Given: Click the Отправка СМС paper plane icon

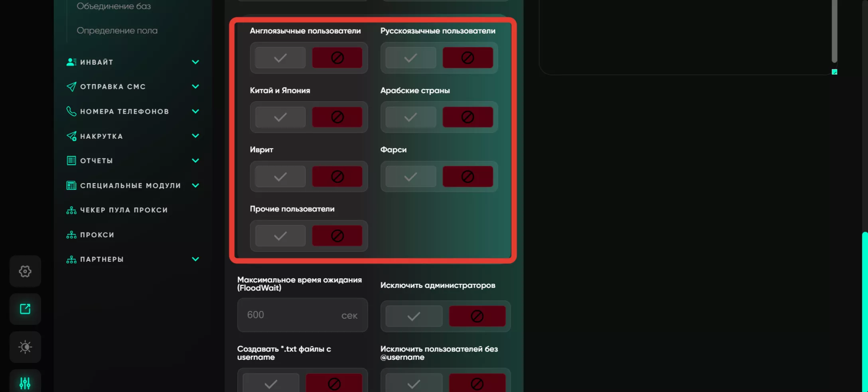Looking at the screenshot, I should 71,87.
